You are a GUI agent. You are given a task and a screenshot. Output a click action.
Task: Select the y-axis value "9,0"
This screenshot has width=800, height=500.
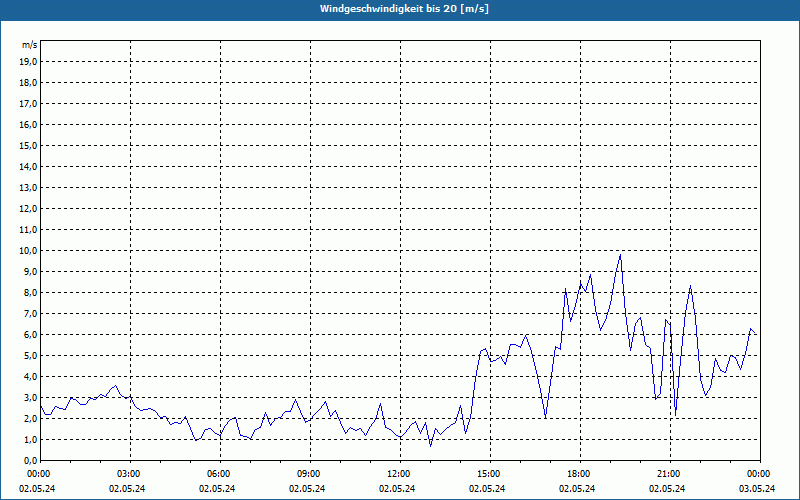30,271
